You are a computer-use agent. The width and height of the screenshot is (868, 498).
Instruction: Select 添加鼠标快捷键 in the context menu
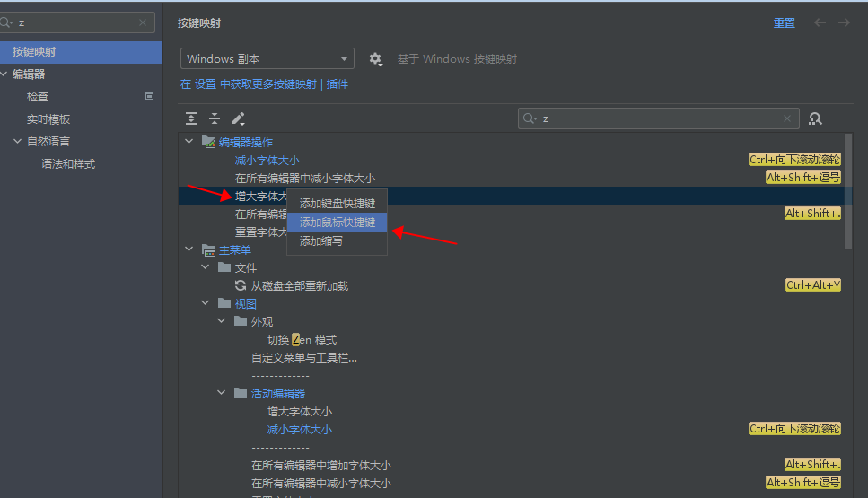click(x=338, y=222)
